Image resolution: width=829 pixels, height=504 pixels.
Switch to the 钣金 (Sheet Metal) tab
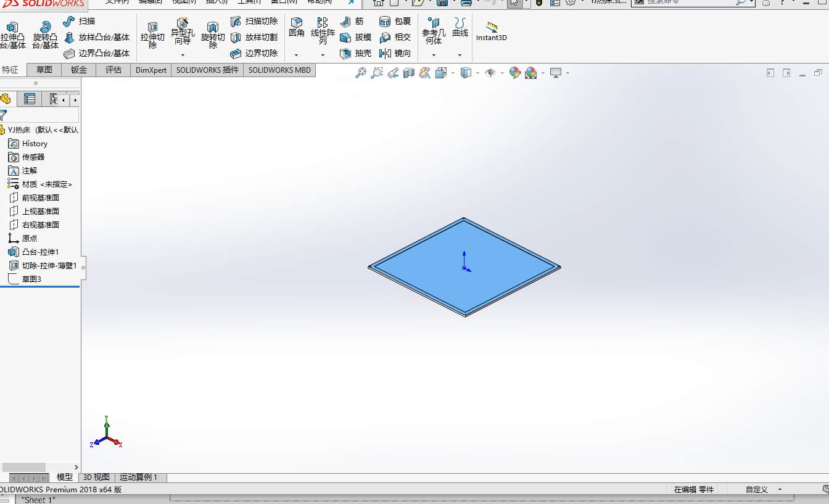(78, 69)
